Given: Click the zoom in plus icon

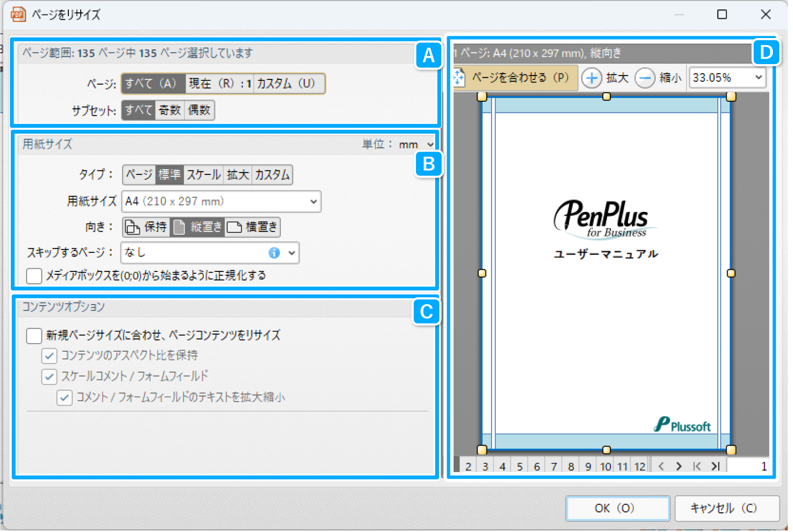Looking at the screenshot, I should [x=592, y=78].
